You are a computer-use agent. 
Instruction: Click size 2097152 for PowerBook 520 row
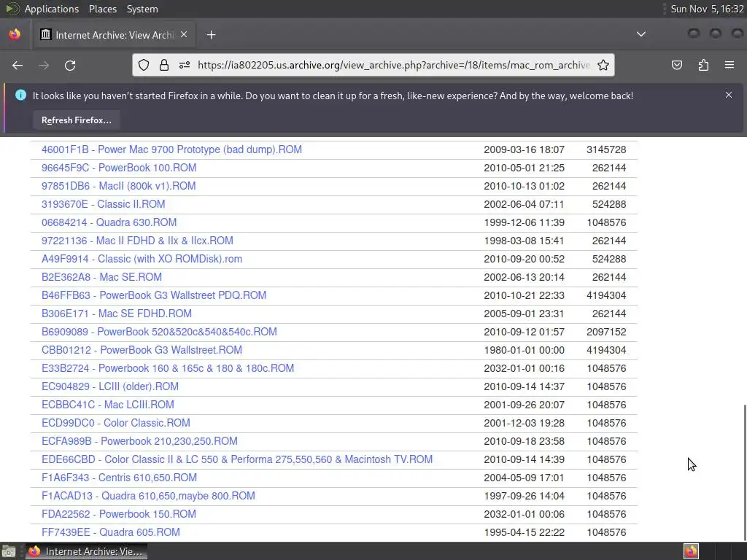606,332
